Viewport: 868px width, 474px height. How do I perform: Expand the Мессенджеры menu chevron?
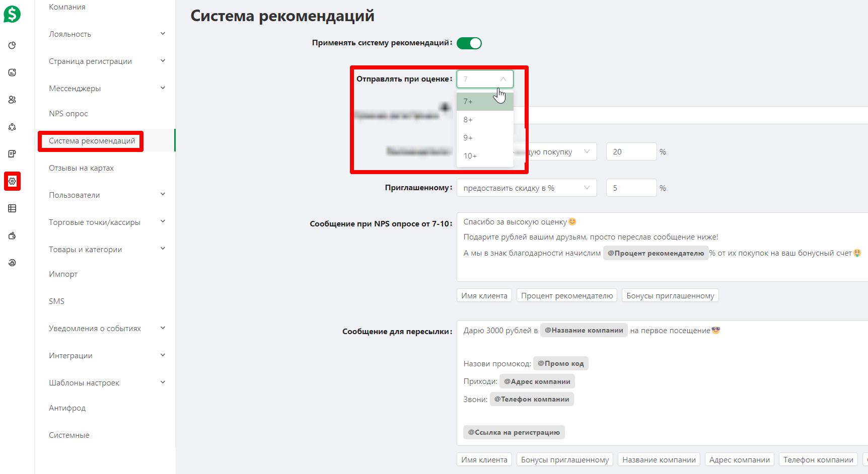(x=163, y=88)
